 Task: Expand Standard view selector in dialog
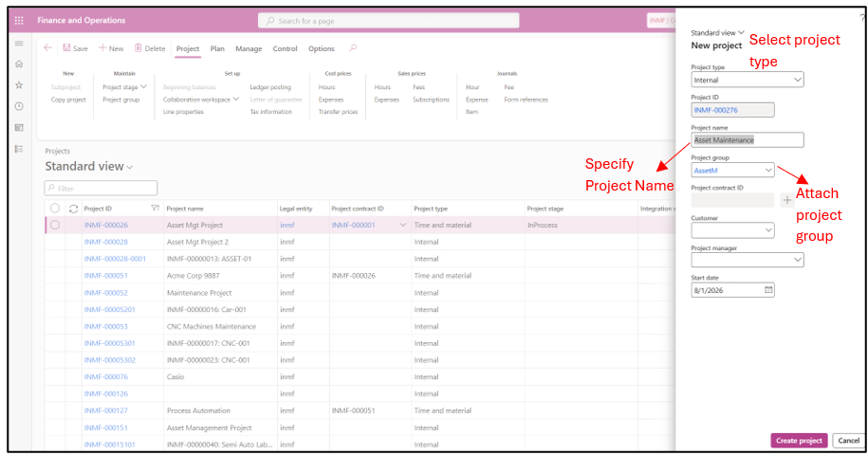click(x=718, y=32)
